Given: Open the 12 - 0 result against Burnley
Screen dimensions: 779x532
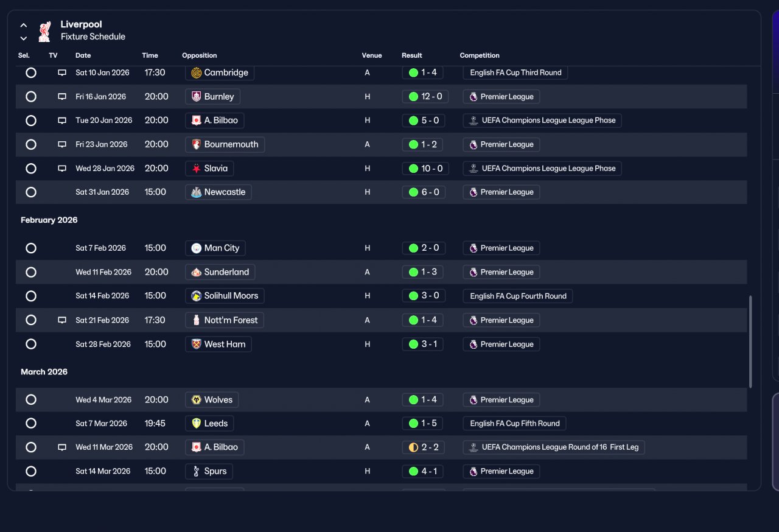Looking at the screenshot, I should tap(426, 97).
